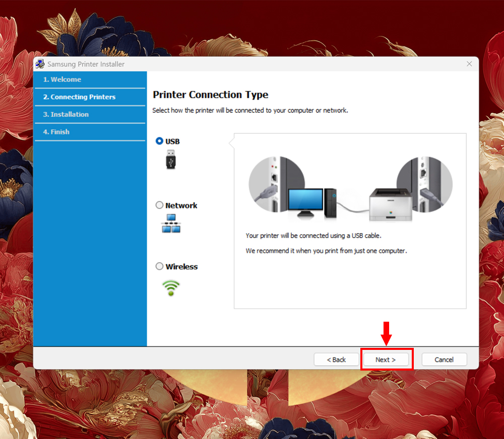Click the 'Your printer will be connected using a USB cable' text
The image size is (504, 439).
tap(313, 236)
